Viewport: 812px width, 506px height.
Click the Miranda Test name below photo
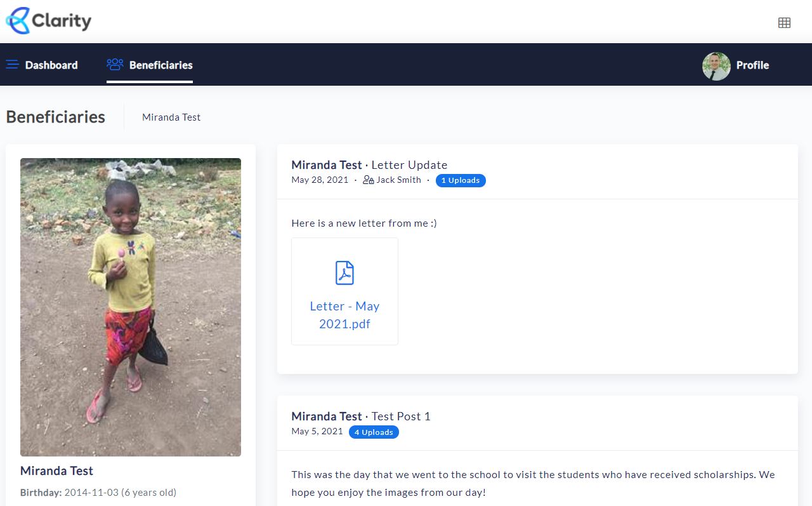tap(56, 470)
